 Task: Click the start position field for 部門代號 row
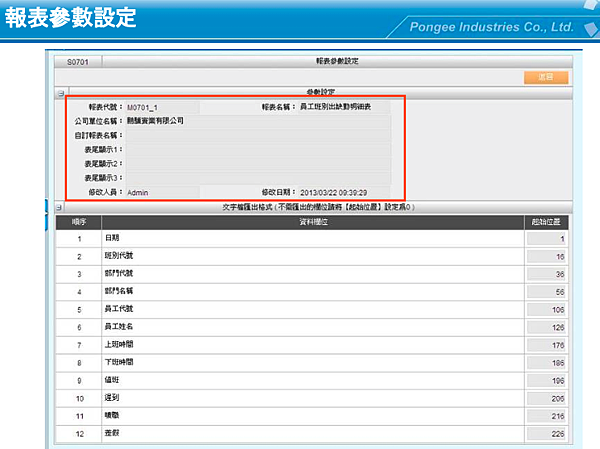point(546,274)
